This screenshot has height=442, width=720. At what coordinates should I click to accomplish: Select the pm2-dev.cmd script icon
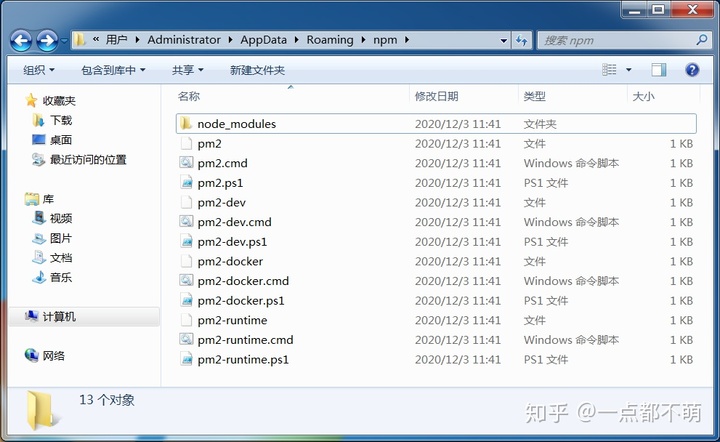point(186,221)
